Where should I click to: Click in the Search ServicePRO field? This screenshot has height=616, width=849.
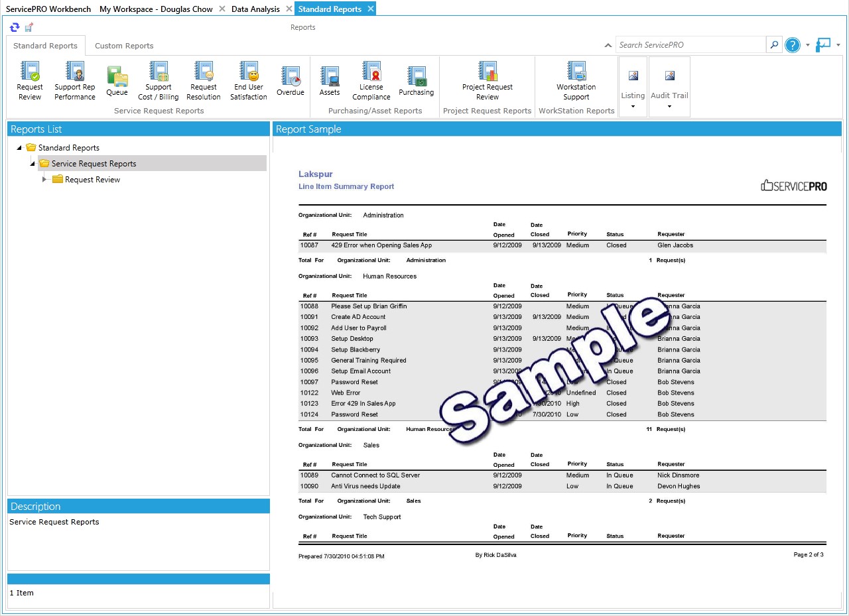690,45
